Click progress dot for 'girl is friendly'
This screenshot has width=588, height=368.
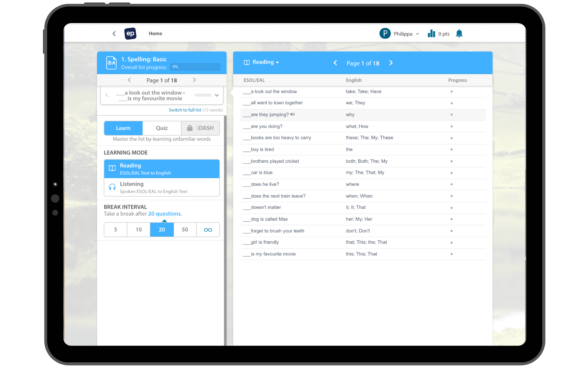pyautogui.click(x=451, y=243)
